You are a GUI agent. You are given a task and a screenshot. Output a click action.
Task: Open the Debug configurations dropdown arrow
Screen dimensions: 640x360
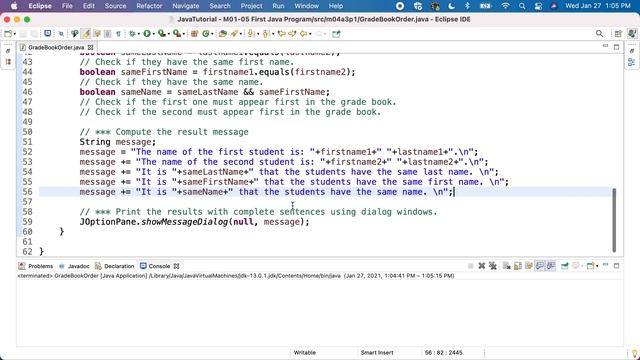[x=139, y=34]
